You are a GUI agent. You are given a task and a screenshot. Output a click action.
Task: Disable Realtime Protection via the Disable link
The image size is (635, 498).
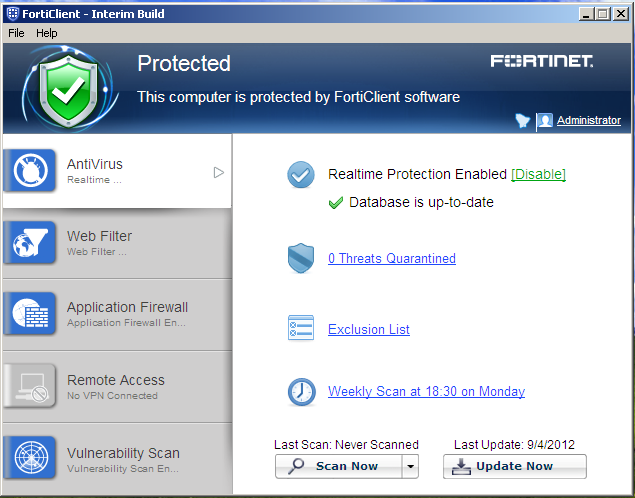click(538, 174)
